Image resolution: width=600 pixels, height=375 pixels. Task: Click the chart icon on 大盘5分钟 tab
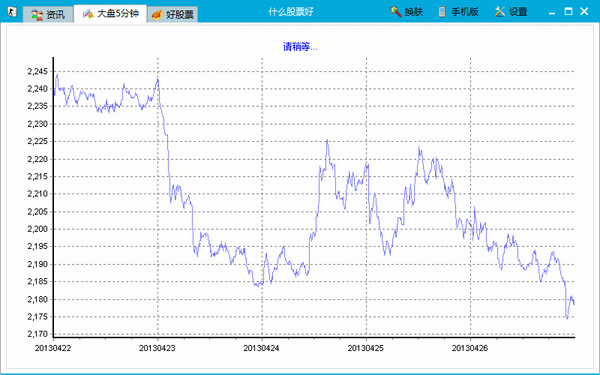point(88,14)
